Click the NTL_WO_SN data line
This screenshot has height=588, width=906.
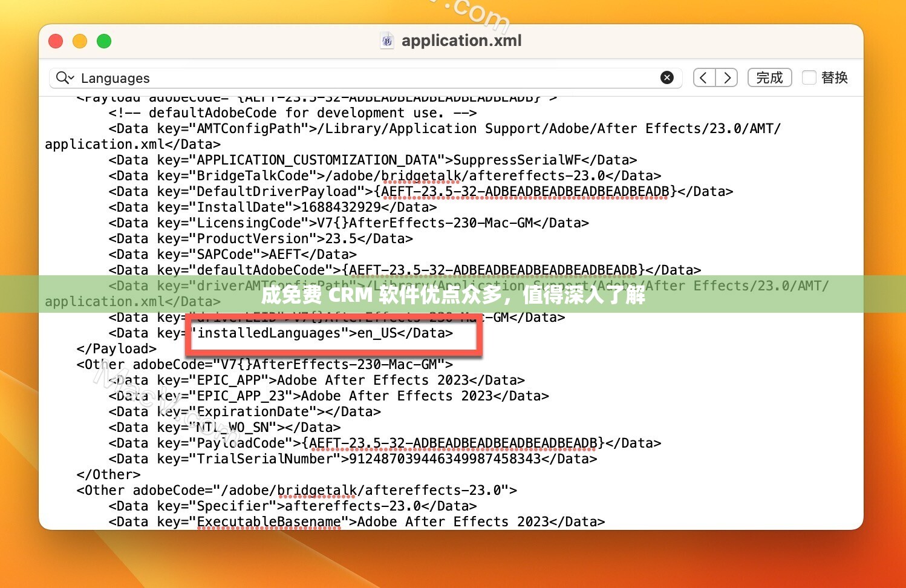[x=225, y=428]
